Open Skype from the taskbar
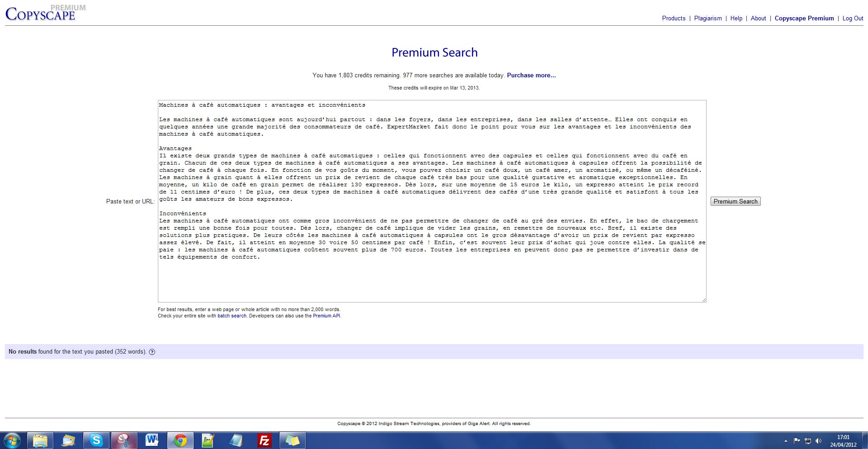 click(96, 440)
